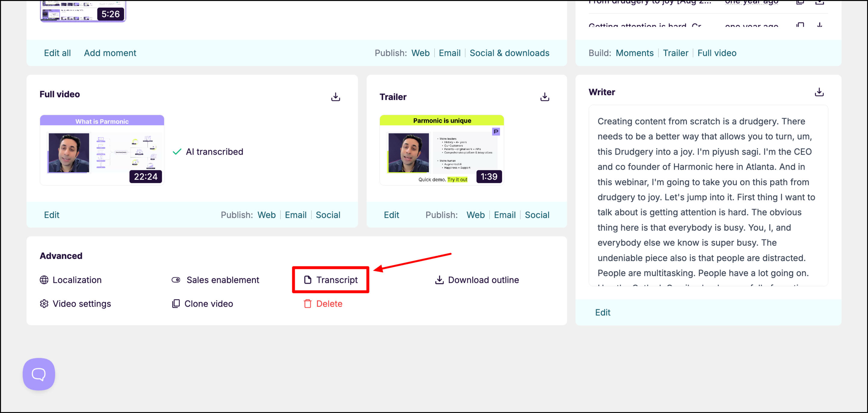Edit the Writer text
868x413 pixels.
(603, 312)
